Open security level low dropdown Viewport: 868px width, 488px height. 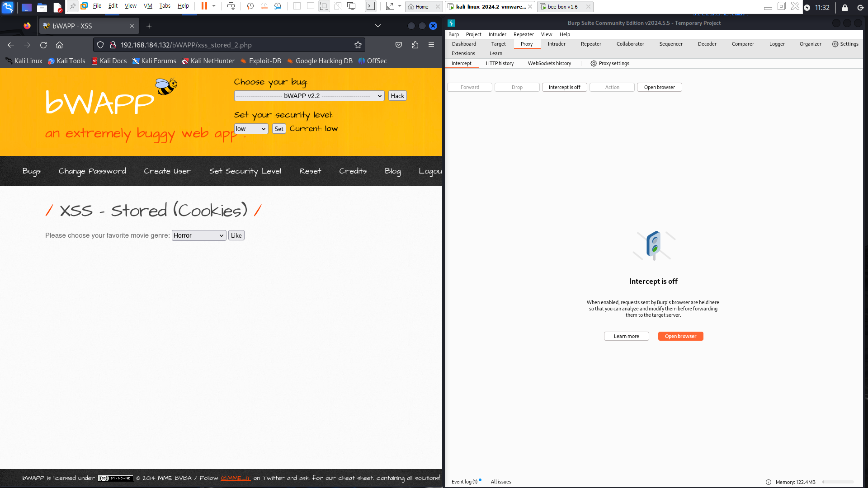tap(251, 129)
